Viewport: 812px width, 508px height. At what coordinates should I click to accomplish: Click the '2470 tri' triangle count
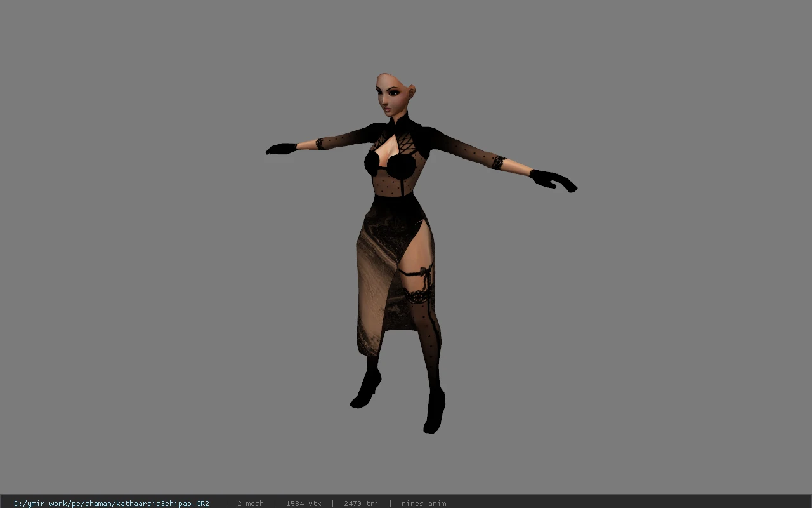(x=361, y=504)
